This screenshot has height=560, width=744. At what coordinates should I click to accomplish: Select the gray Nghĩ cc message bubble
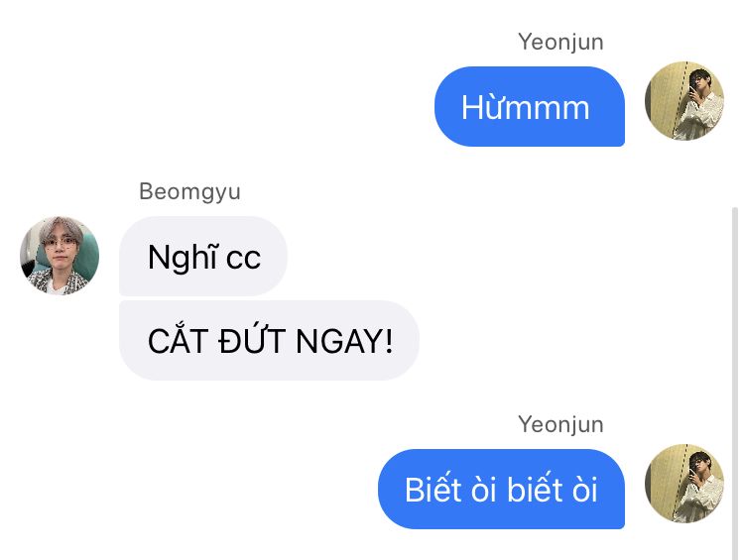pos(203,257)
